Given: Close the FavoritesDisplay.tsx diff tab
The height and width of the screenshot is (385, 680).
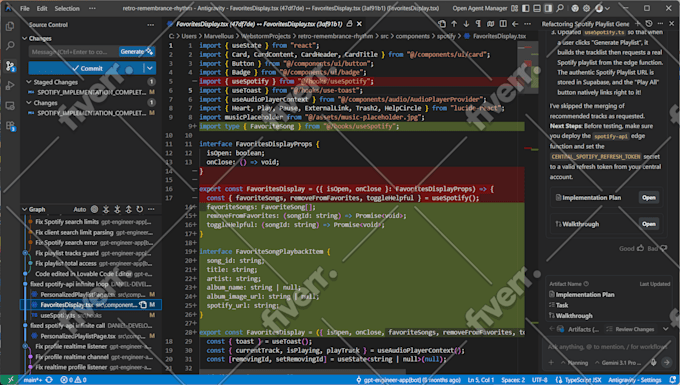Looking at the screenshot, I should pyautogui.click(x=359, y=24).
